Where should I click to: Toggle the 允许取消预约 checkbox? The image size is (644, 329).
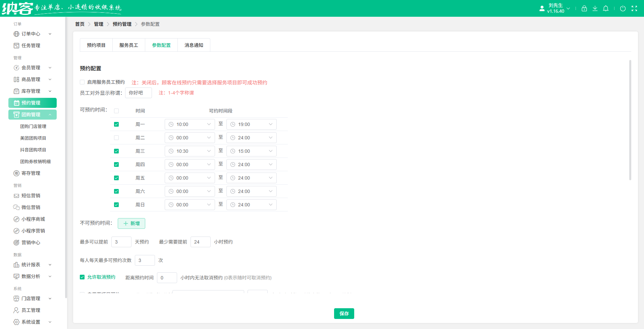82,277
